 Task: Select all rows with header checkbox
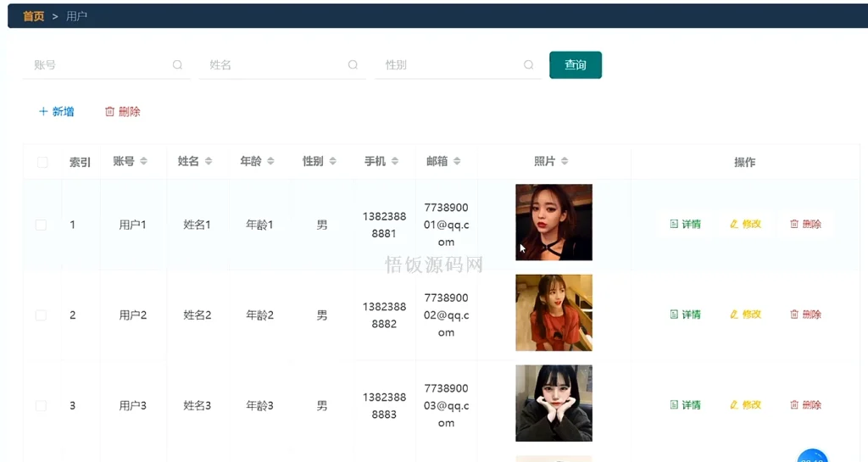[x=42, y=162]
